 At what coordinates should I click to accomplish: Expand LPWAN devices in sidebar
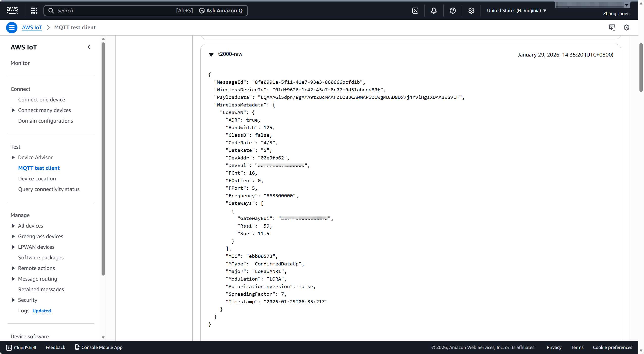pos(13,247)
